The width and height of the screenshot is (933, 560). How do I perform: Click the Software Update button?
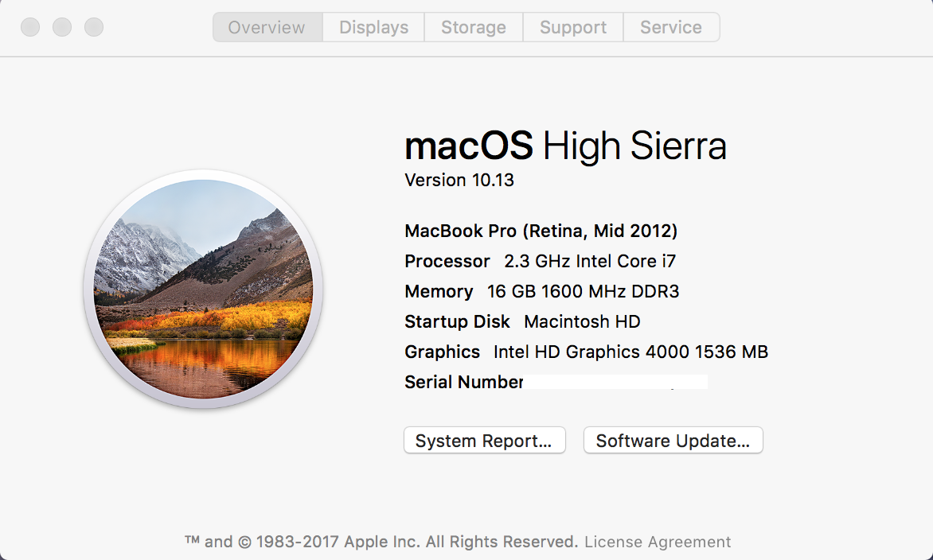coord(673,441)
